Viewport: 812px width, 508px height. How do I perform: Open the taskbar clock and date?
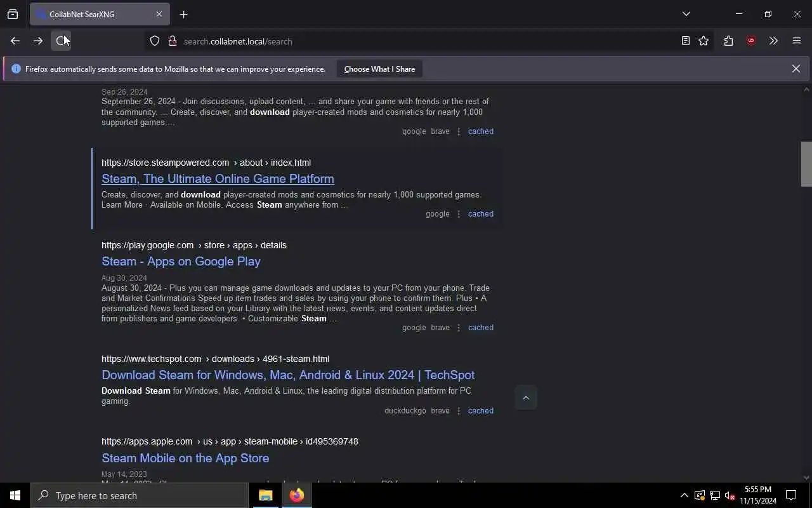click(758, 495)
